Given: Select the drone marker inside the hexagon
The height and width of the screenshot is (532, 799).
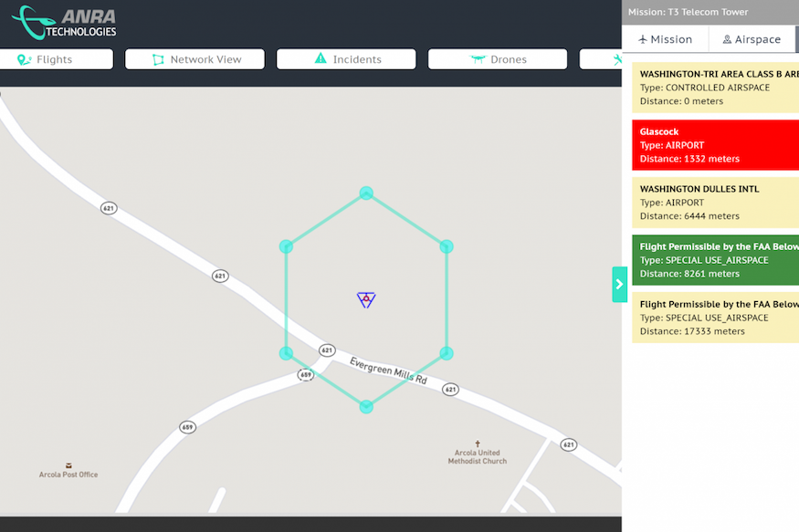Looking at the screenshot, I should pos(366,299).
